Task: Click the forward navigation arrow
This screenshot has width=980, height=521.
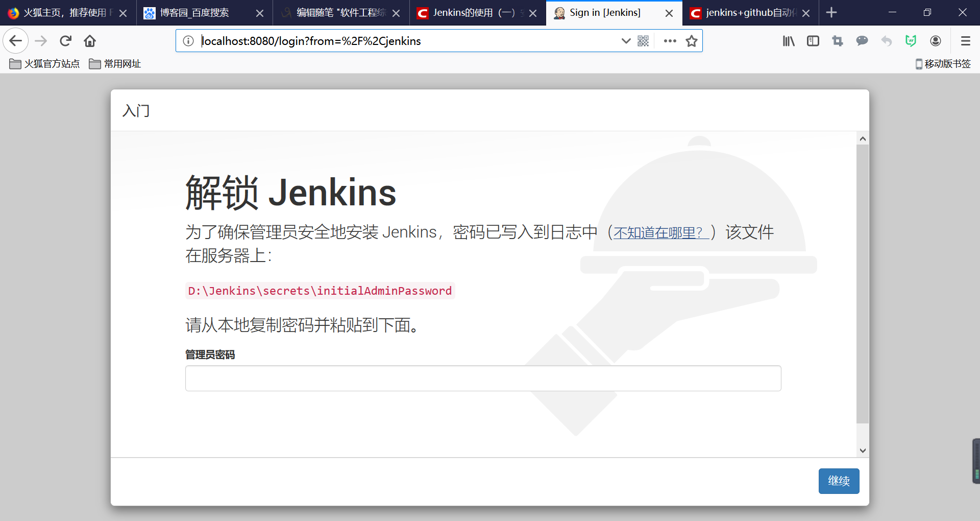Action: point(41,41)
